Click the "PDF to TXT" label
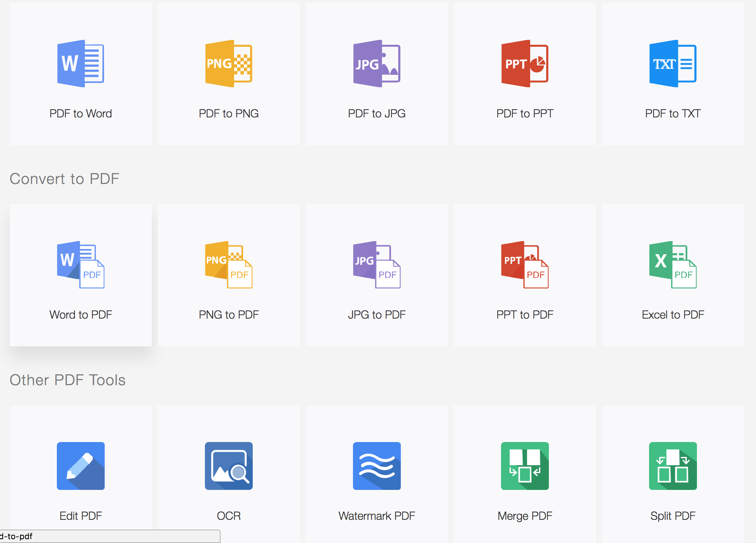The image size is (756, 543). [x=673, y=113]
